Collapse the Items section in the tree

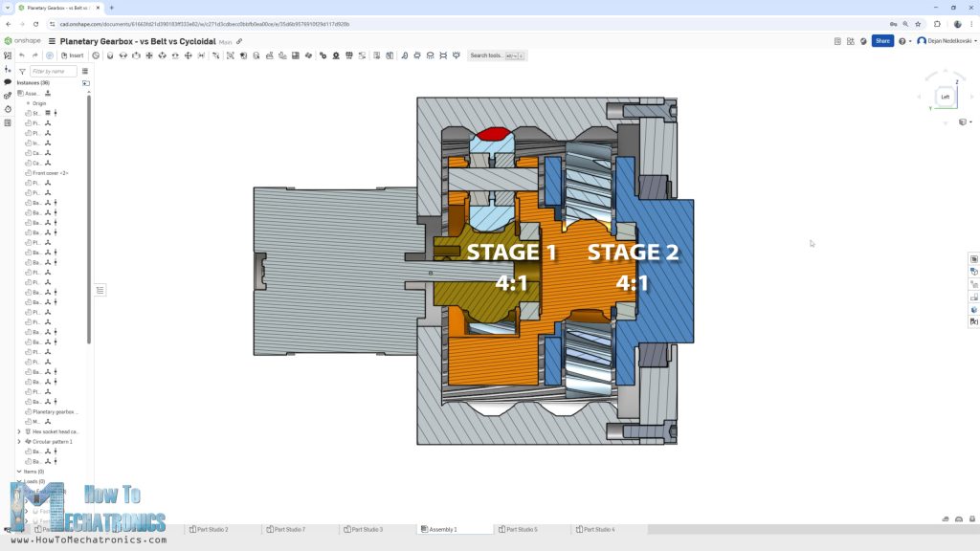click(19, 471)
